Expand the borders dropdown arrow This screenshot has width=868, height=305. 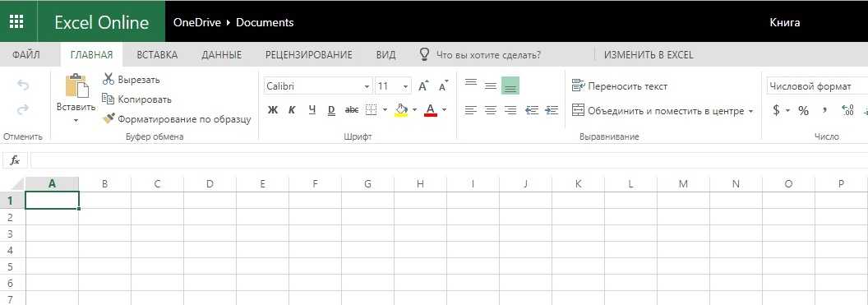point(385,110)
